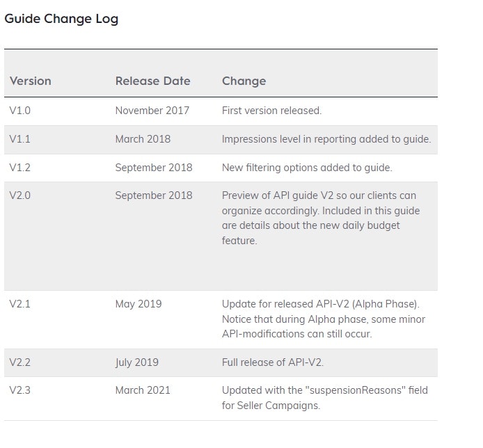
Task: Select the V2.2 version cell
Action: pyautogui.click(x=20, y=362)
